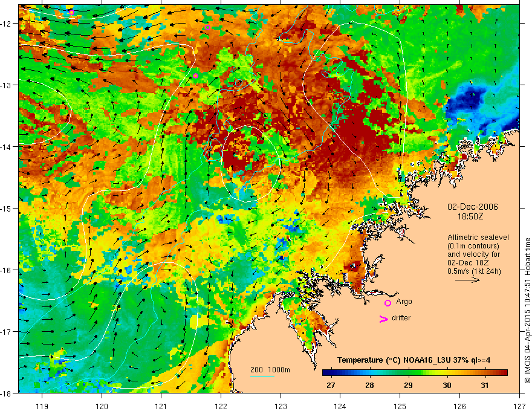
Task: Click the '(0.1m contours)' caption line
Action: click(473, 246)
